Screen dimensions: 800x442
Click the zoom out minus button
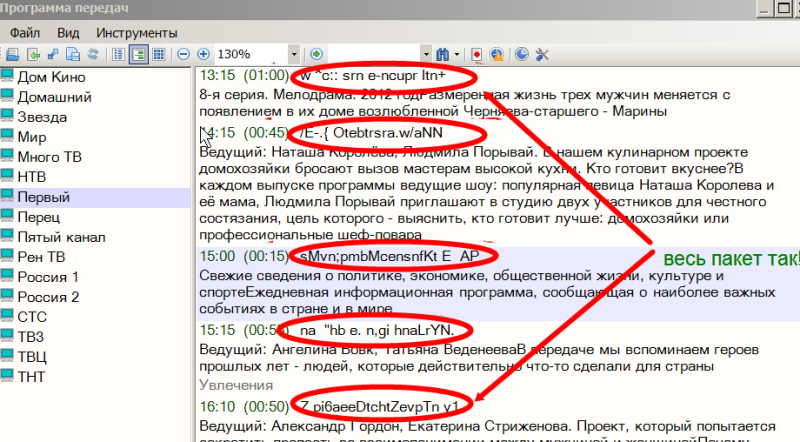[x=184, y=53]
